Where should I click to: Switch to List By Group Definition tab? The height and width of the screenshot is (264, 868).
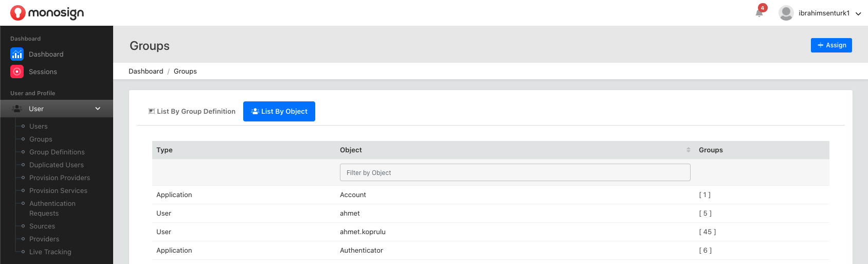point(192,111)
